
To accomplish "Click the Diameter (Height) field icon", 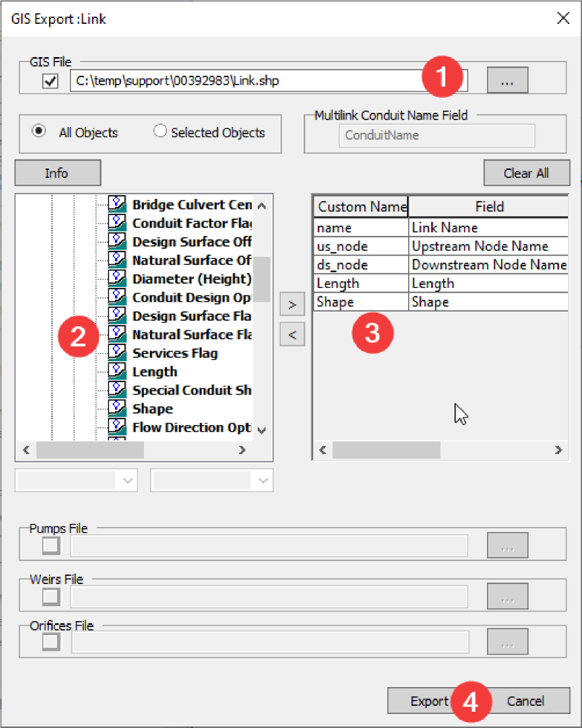I will (117, 278).
